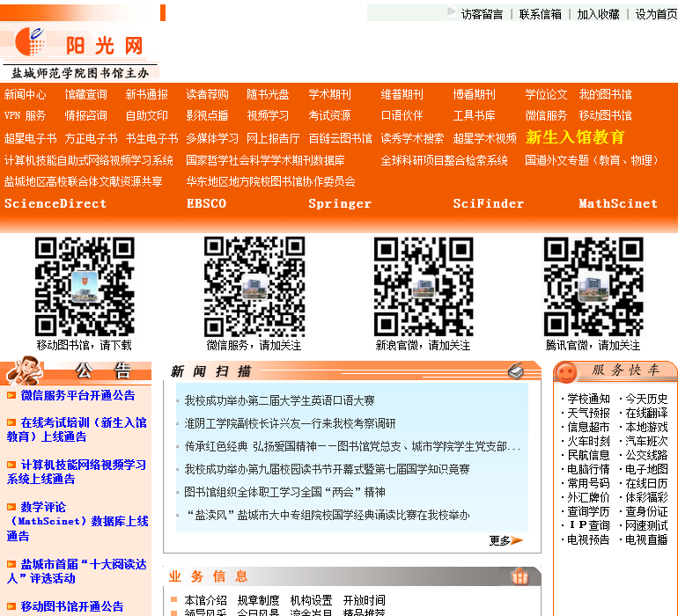Open 开放时间 under 业务信息

tap(364, 600)
